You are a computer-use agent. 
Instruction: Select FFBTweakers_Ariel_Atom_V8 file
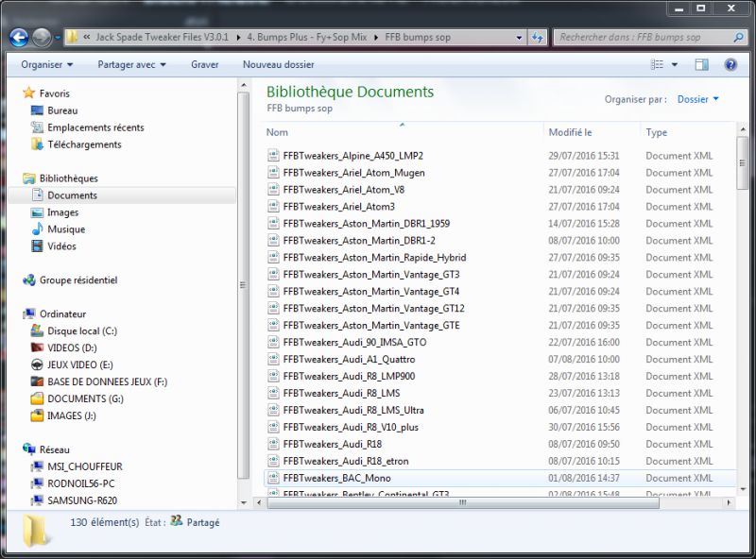(x=343, y=190)
